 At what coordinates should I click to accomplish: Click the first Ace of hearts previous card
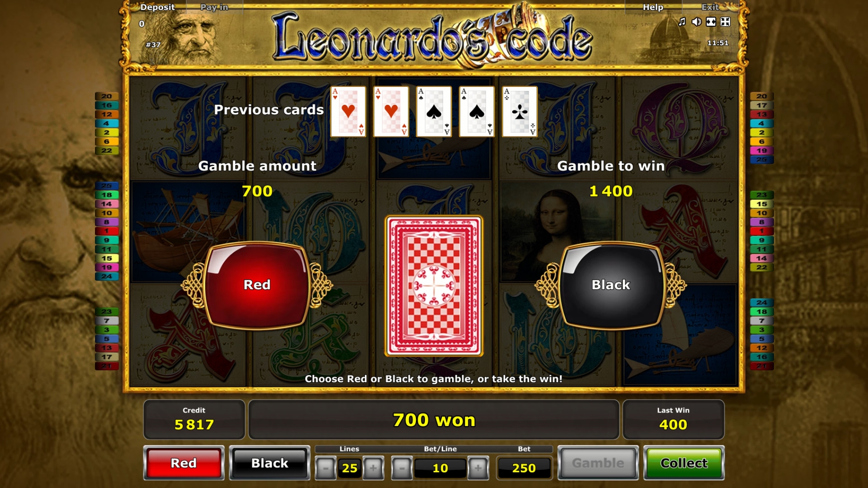[x=348, y=112]
